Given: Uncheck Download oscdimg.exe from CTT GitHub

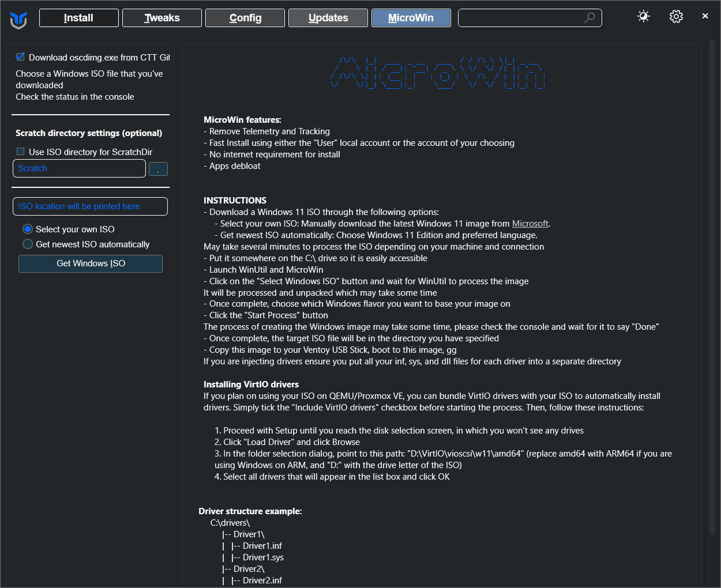Looking at the screenshot, I should pos(21,56).
